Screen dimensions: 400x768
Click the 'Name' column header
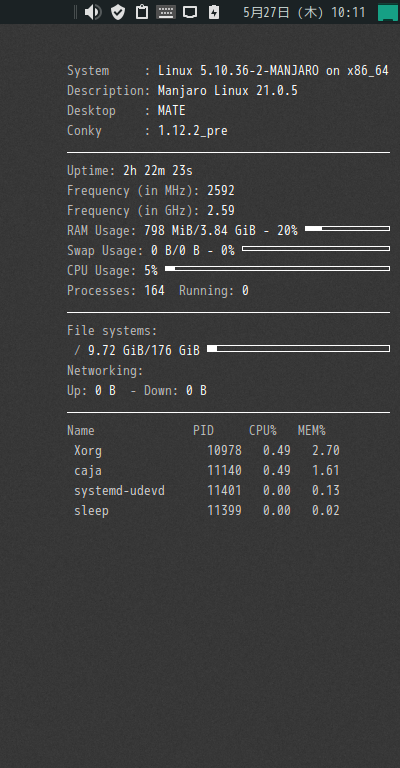(81, 431)
